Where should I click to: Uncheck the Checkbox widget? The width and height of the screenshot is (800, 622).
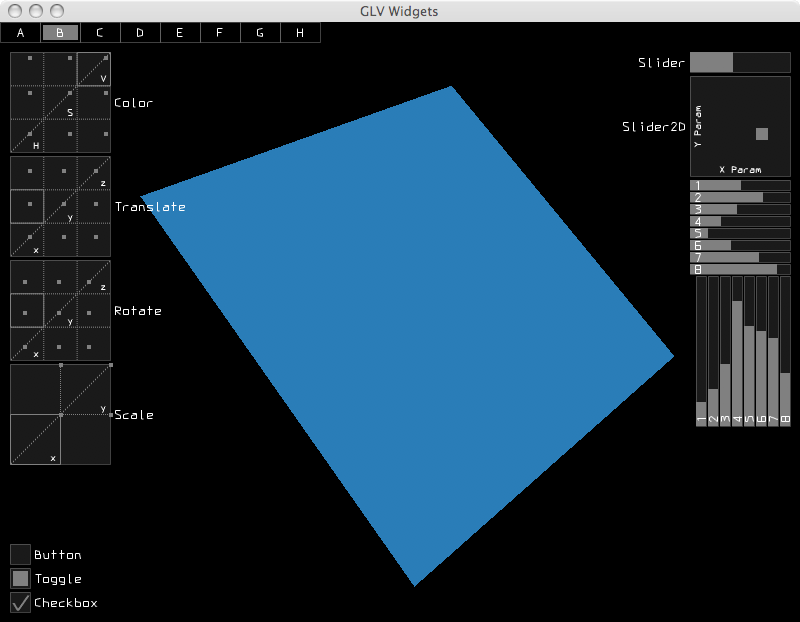click(x=20, y=602)
